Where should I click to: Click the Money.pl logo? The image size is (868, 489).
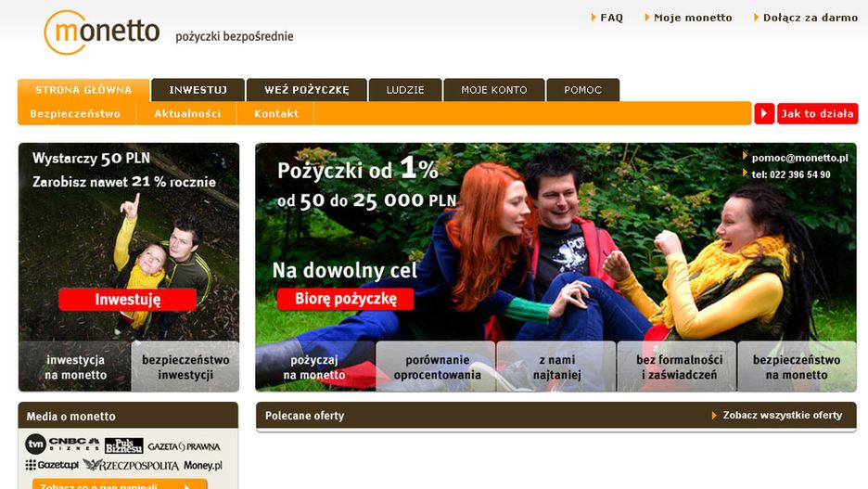coord(202,465)
